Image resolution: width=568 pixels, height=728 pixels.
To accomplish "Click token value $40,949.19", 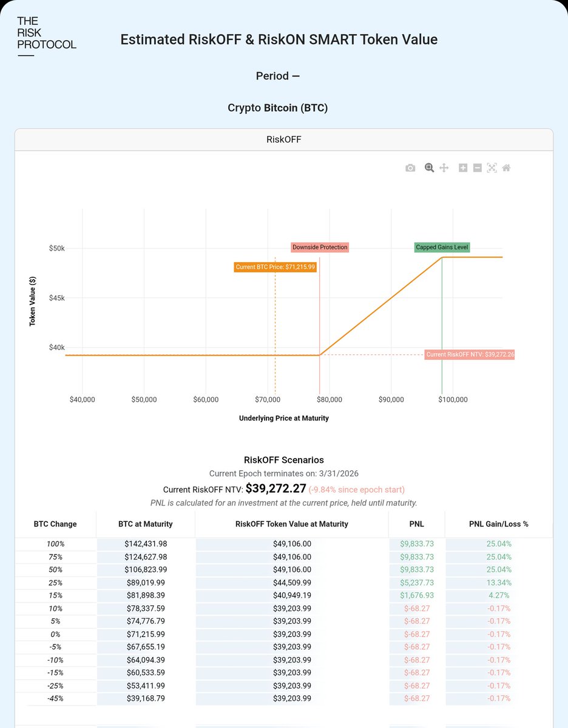I will 292,596.
